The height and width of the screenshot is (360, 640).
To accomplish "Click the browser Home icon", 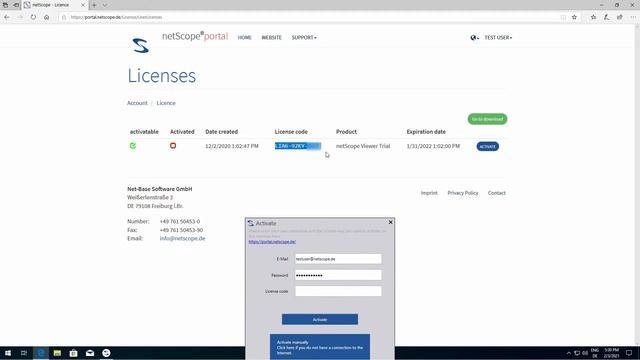I will tap(47, 17).
